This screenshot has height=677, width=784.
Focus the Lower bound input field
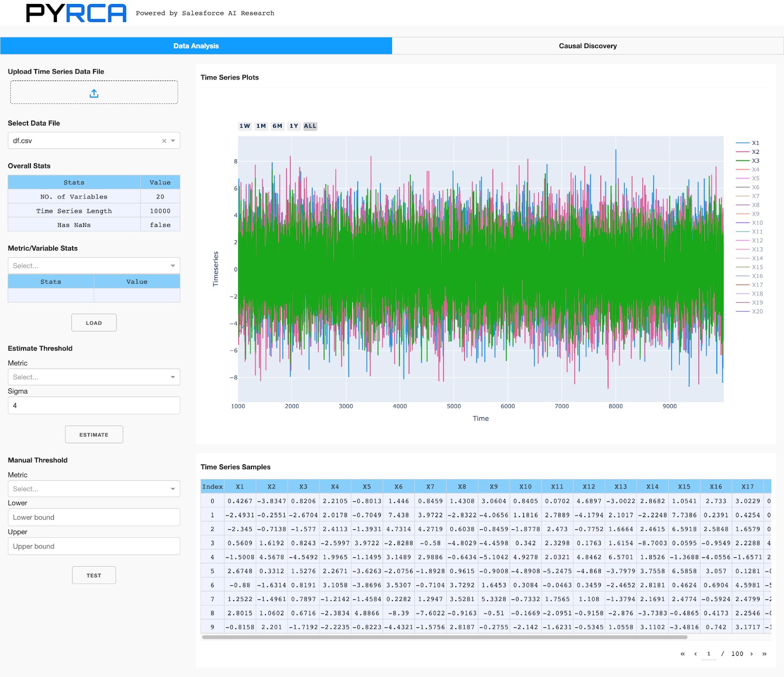(x=94, y=517)
